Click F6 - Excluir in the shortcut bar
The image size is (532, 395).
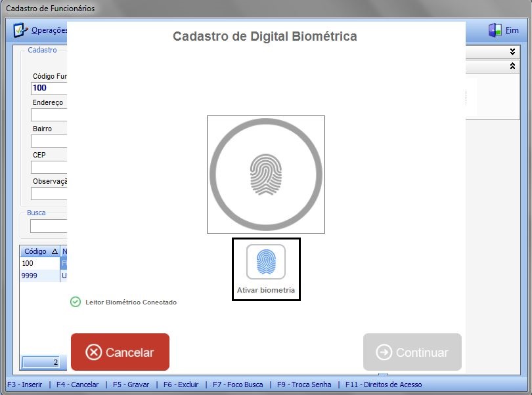(181, 385)
